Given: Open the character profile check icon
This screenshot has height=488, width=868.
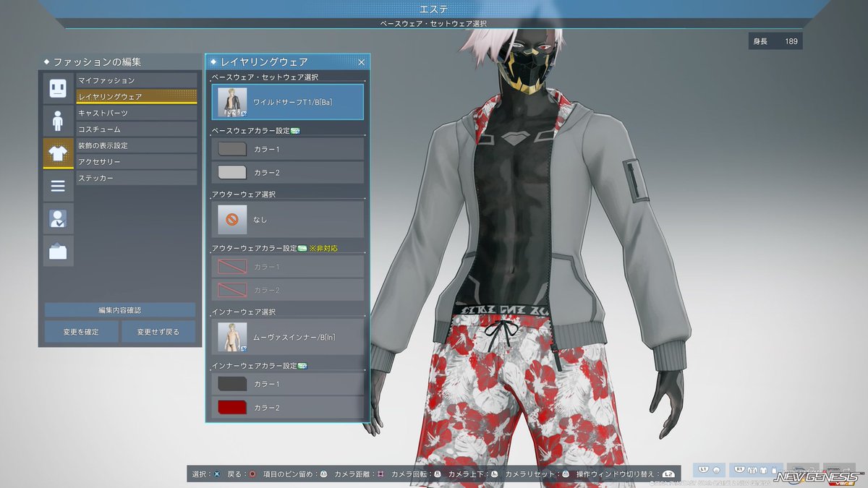Looking at the screenshot, I should [58, 218].
